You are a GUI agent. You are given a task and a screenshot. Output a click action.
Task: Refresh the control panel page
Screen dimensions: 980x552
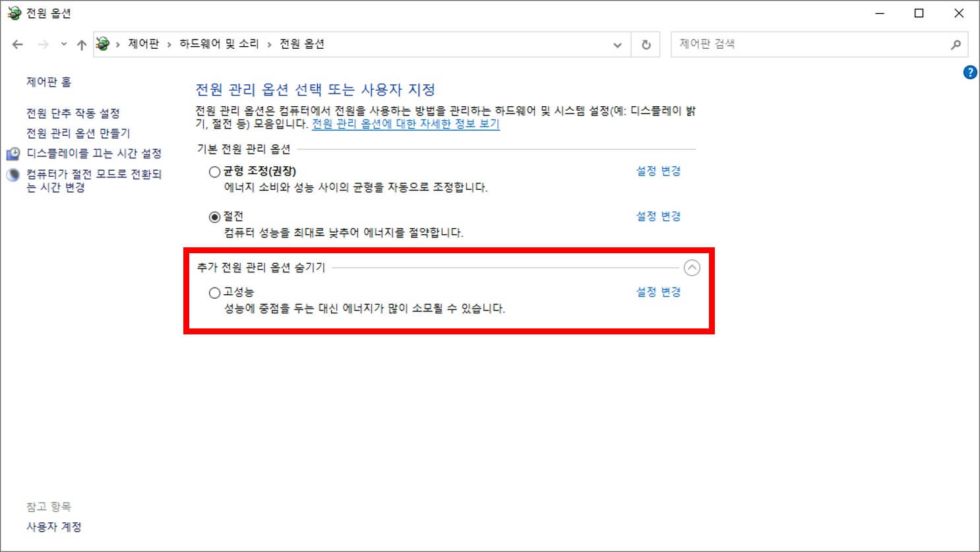(646, 45)
